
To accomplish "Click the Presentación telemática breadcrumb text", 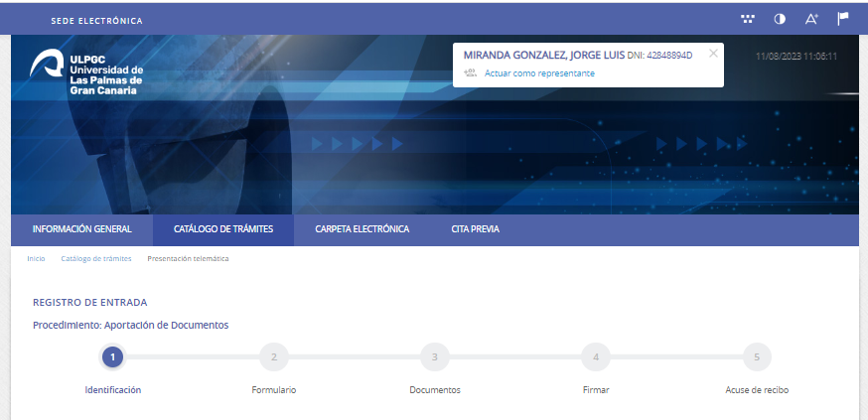I will click(188, 258).
